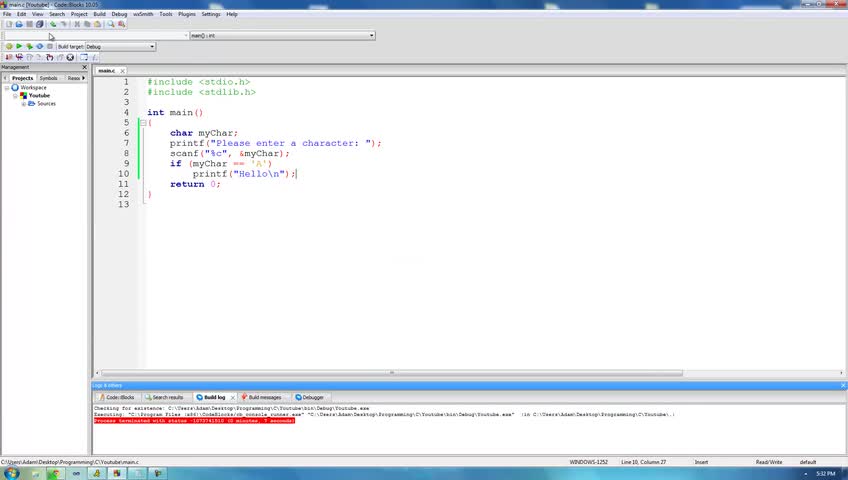Click the Paste toolbar icon
Image resolution: width=848 pixels, height=480 pixels.
97,24
